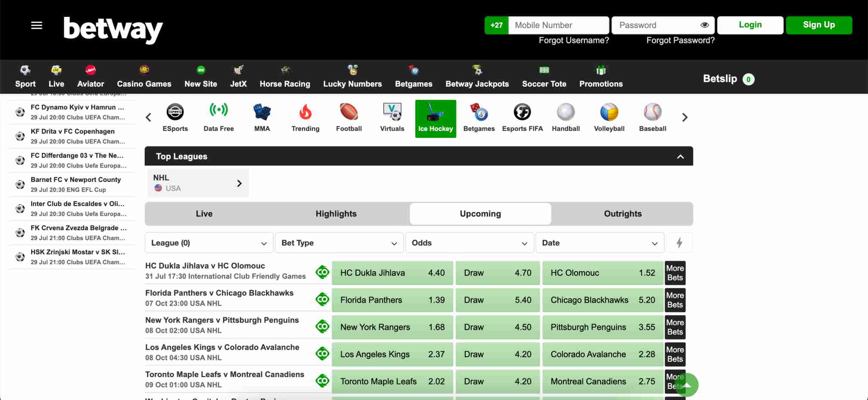Viewport: 868px width, 400px height.
Task: Open stats icon for Florida Panthers match
Action: [322, 299]
